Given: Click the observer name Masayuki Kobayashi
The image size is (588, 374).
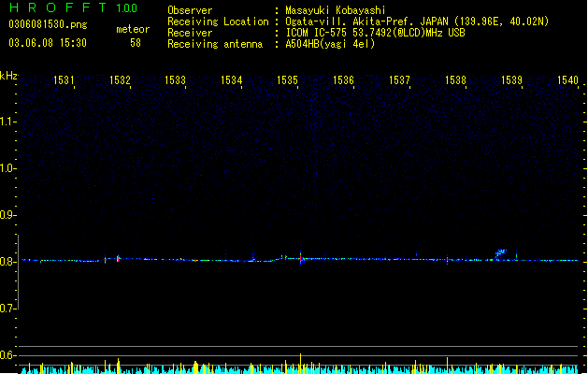Looking at the screenshot, I should tap(336, 10).
